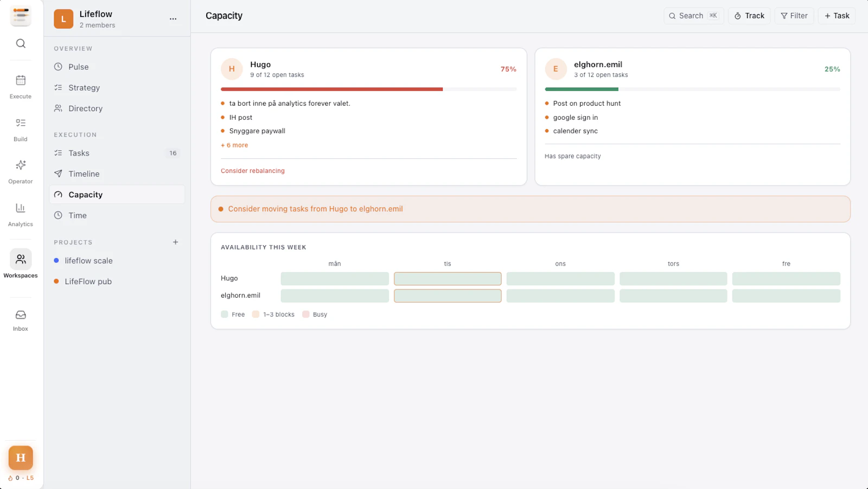The image size is (868, 489).
Task: Click elghorn.emil's 25% workload progress bar
Action: tap(692, 89)
